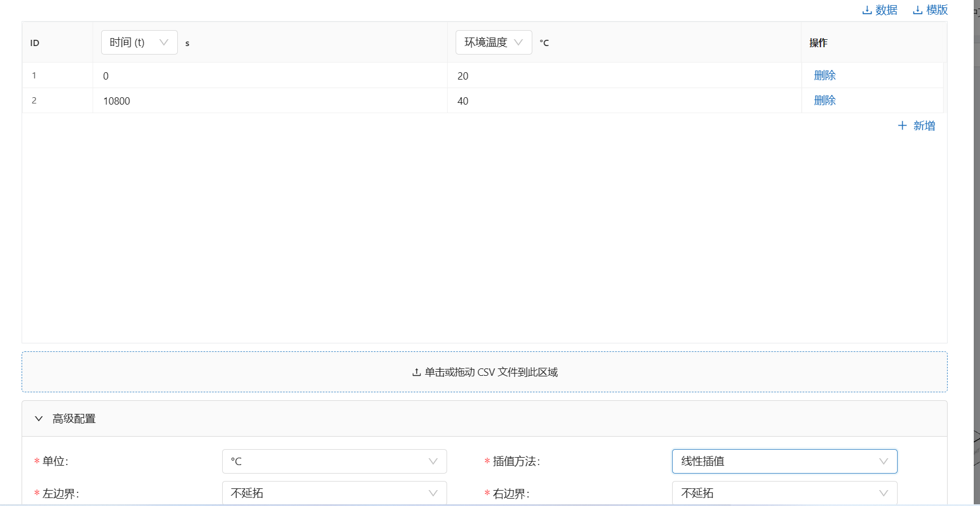The height and width of the screenshot is (506, 980).
Task: Click the download icon next to 模版
Action: pos(918,10)
